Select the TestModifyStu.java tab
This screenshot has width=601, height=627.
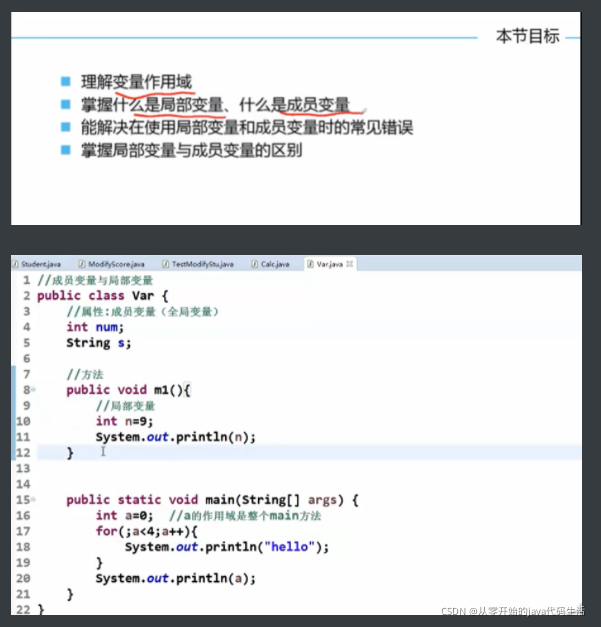click(198, 264)
